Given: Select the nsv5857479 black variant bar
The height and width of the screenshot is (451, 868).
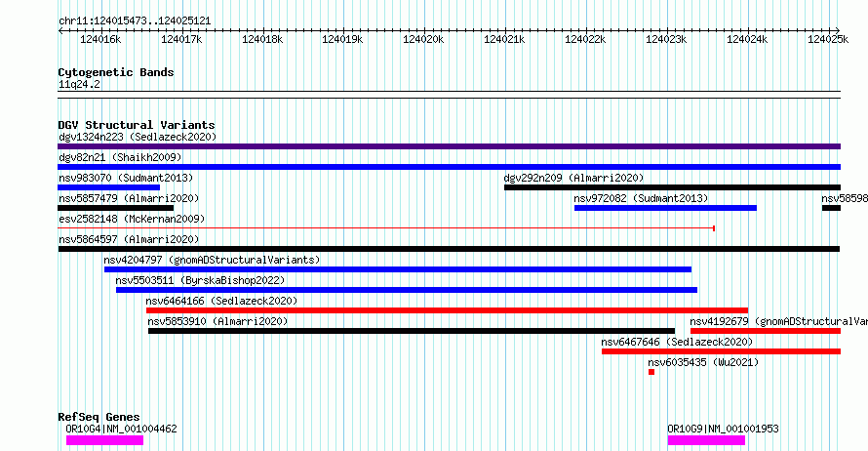Looking at the screenshot, I should (x=115, y=208).
